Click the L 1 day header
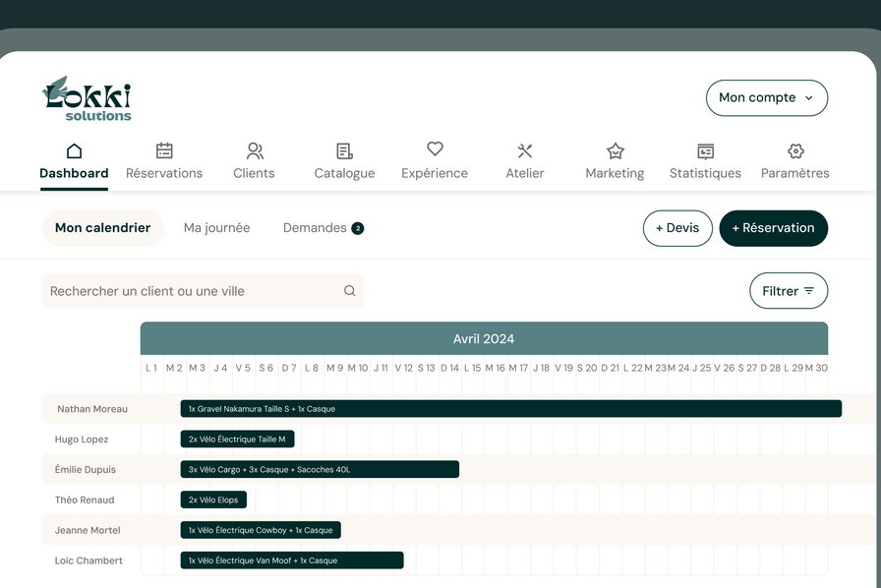This screenshot has width=881, height=588. coord(151,368)
